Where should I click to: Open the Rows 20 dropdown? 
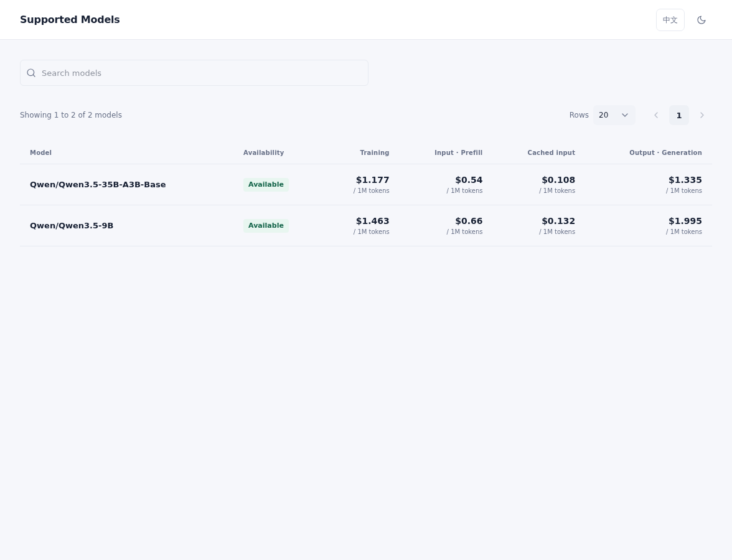click(x=614, y=115)
